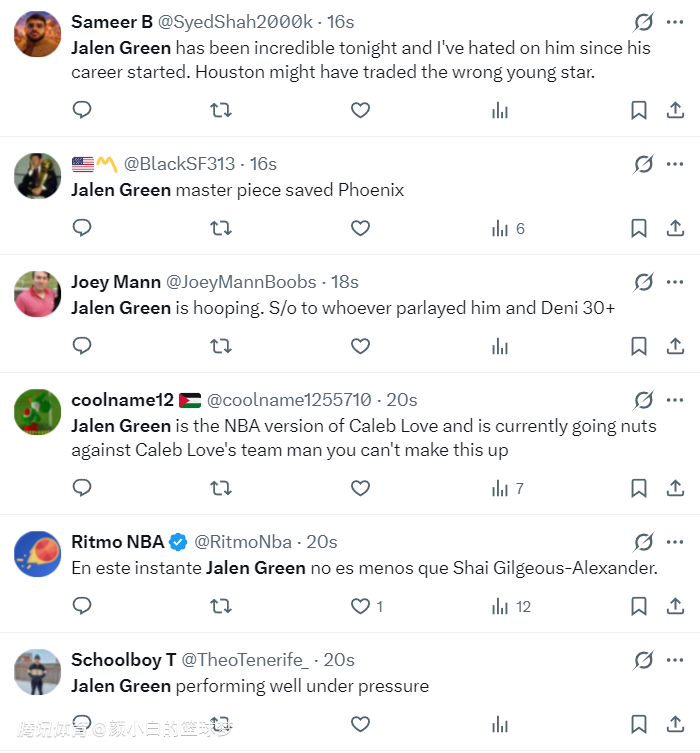This screenshot has width=700, height=753.
Task: Like Joey Mann's tweet
Action: pyautogui.click(x=360, y=346)
